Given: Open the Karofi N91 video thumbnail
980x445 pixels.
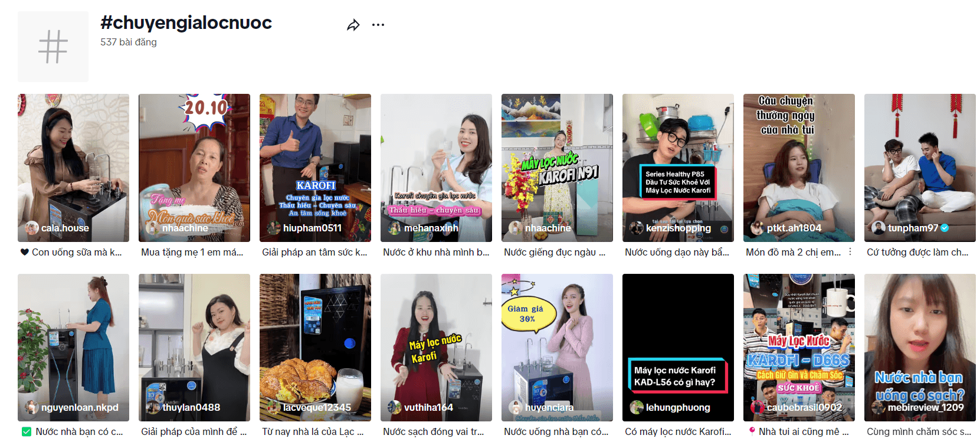Looking at the screenshot, I should [557, 168].
